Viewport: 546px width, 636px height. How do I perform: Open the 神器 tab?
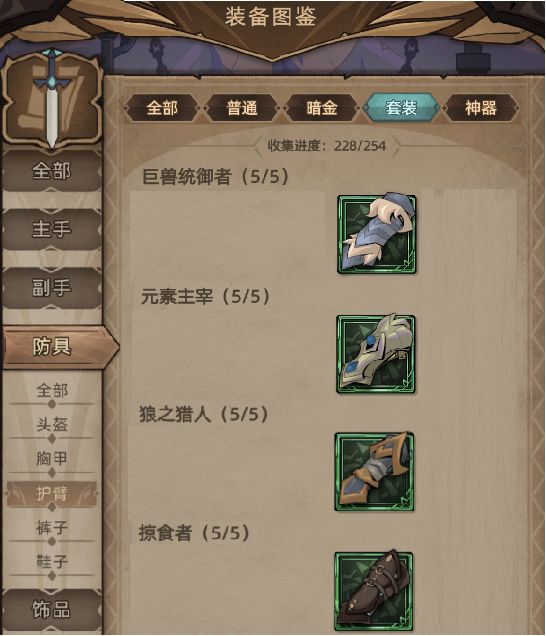click(481, 108)
